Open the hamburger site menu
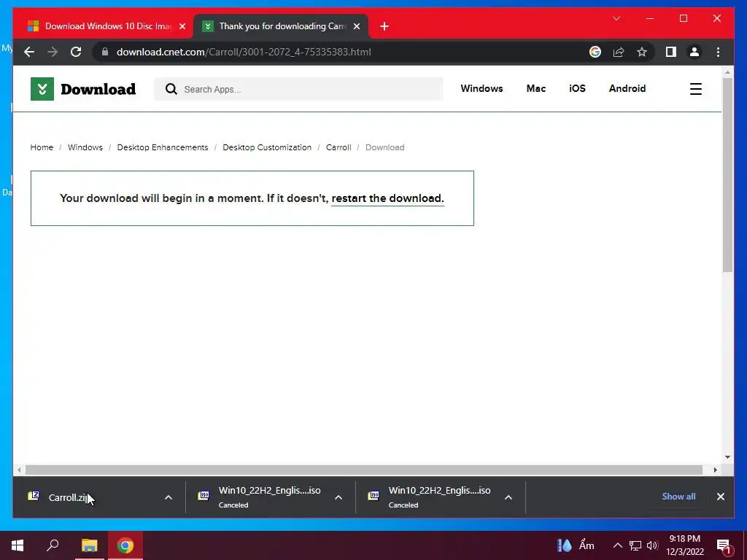Screen dimensions: 747x560 [695, 89]
